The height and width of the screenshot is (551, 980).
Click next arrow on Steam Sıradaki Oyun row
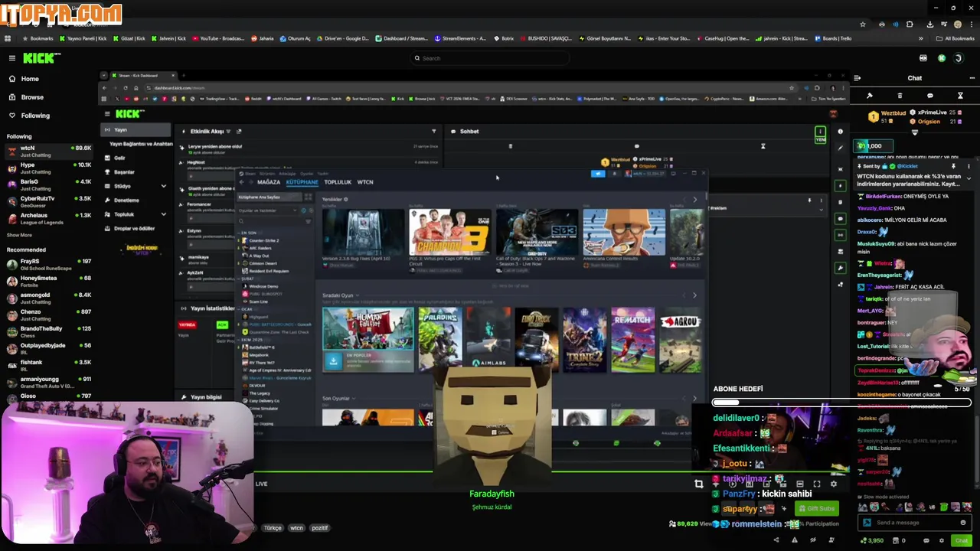(x=694, y=295)
